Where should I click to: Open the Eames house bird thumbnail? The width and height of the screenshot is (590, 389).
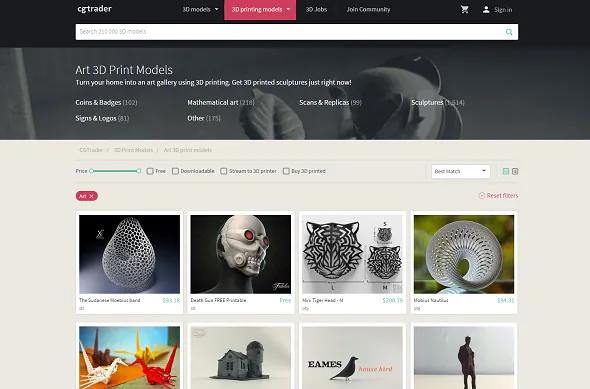point(353,357)
